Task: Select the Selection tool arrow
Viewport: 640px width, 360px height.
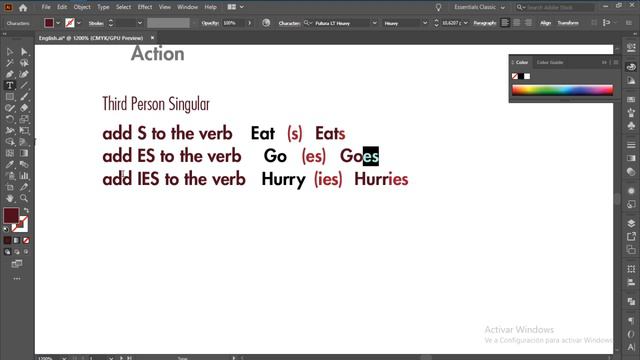Action: pyautogui.click(x=10, y=52)
